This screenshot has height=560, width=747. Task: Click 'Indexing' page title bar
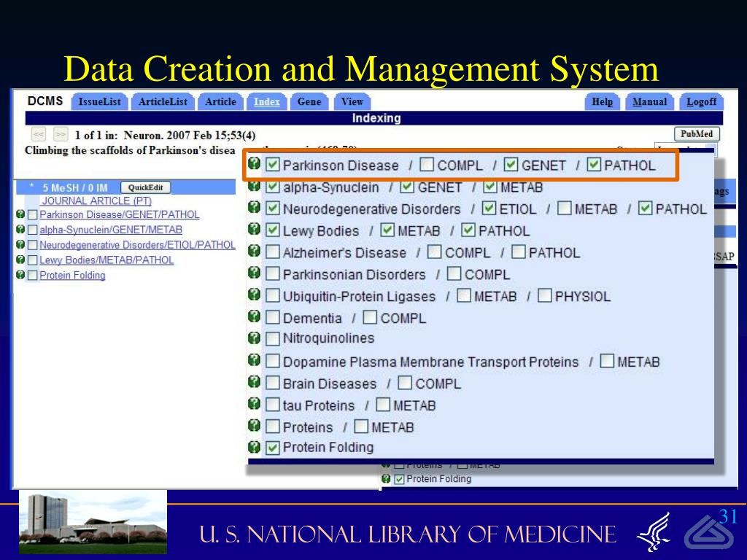[374, 118]
